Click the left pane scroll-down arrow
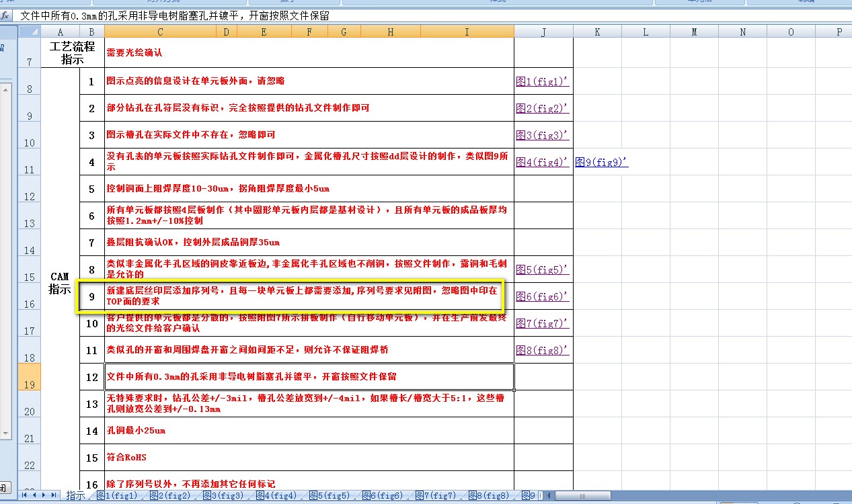Image resolution: width=852 pixels, height=504 pixels. tap(5, 433)
